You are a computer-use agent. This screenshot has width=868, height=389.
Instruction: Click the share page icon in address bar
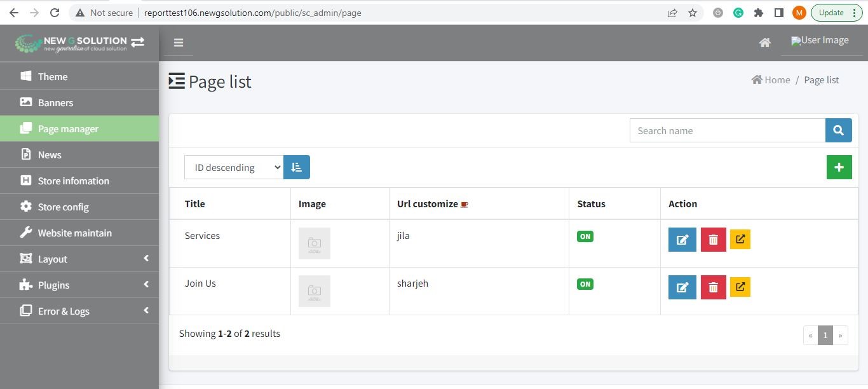click(672, 13)
